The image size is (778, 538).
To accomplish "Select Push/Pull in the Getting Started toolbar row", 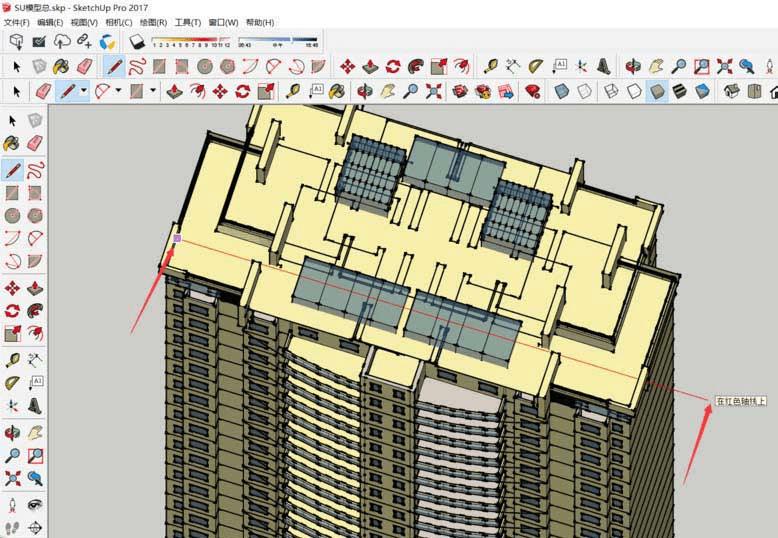I will 174,91.
